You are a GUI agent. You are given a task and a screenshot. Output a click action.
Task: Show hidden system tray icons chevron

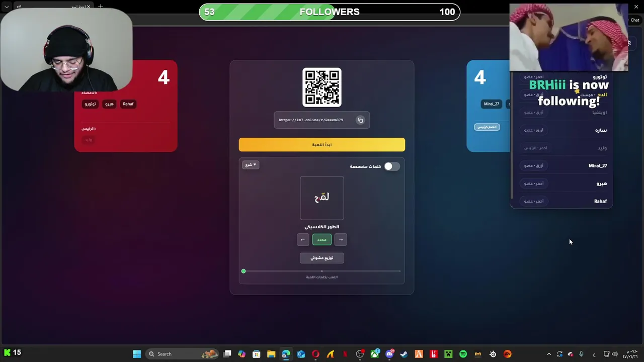(x=549, y=354)
